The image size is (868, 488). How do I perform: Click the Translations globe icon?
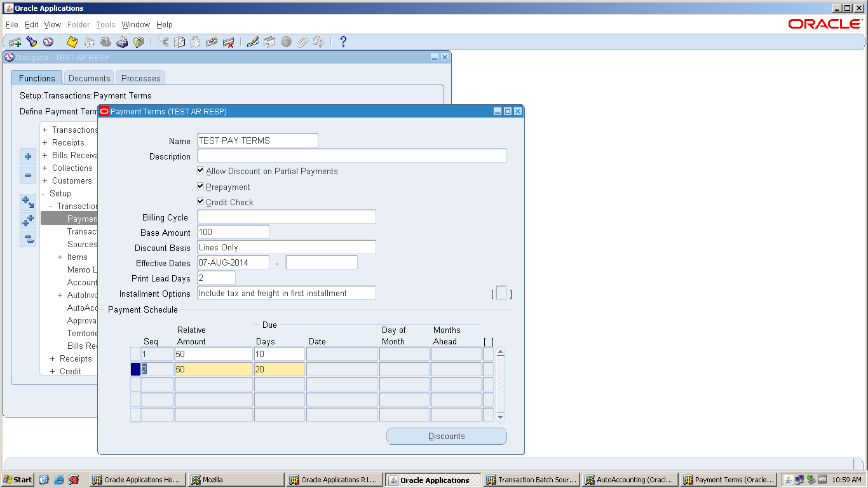[287, 41]
